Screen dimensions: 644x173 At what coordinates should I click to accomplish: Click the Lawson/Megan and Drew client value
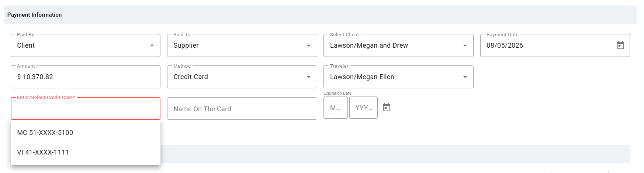pos(369,45)
